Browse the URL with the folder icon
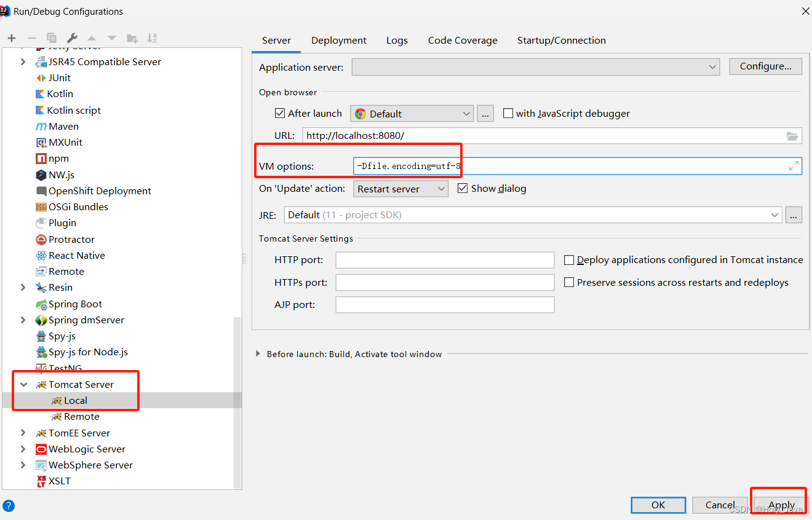The width and height of the screenshot is (812, 520). click(792, 136)
